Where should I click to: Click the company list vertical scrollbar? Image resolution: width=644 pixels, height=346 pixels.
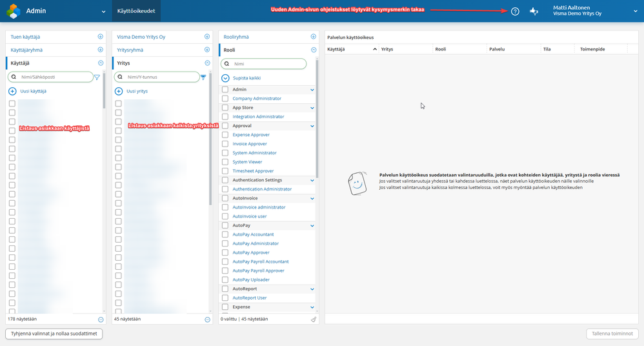point(210,137)
